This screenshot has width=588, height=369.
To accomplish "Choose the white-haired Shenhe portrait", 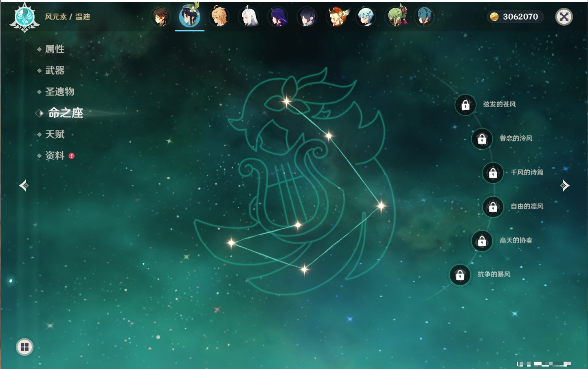I will click(x=248, y=17).
